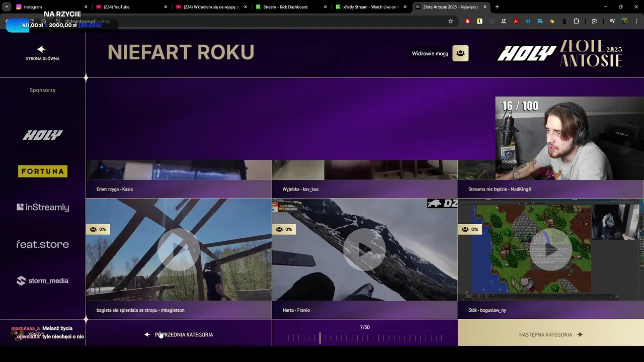Open the yellow chess knight extension
The width and height of the screenshot is (644, 362).
(x=552, y=21)
